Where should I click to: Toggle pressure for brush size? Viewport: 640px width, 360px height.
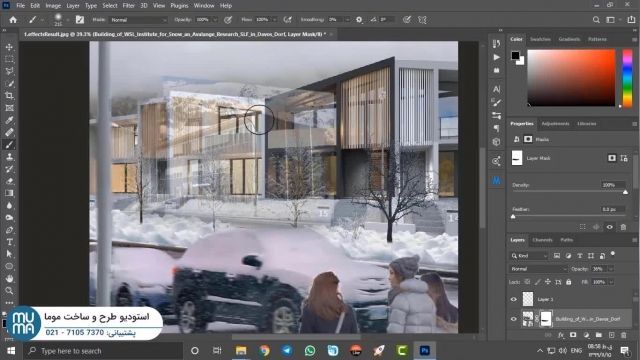407,20
